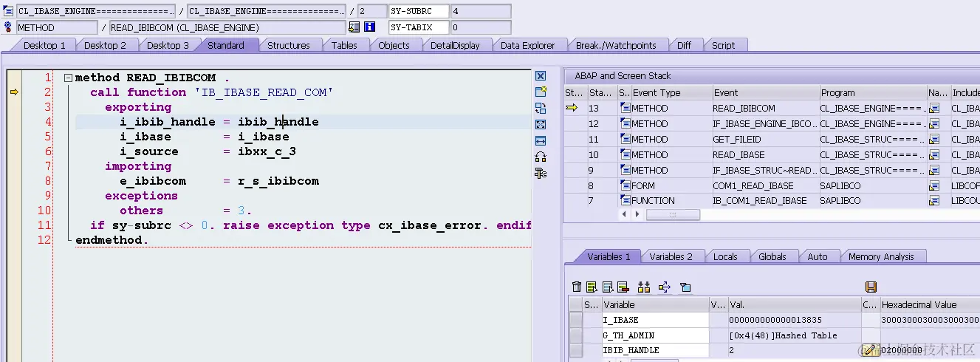Close the source code tool with the X icon
The height and width of the screenshot is (362, 980).
(x=540, y=76)
